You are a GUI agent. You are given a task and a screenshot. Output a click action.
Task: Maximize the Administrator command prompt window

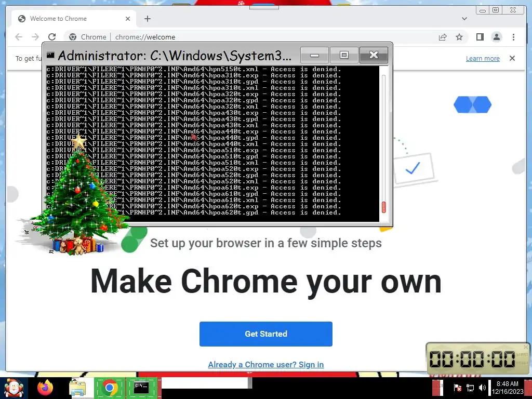pyautogui.click(x=344, y=55)
